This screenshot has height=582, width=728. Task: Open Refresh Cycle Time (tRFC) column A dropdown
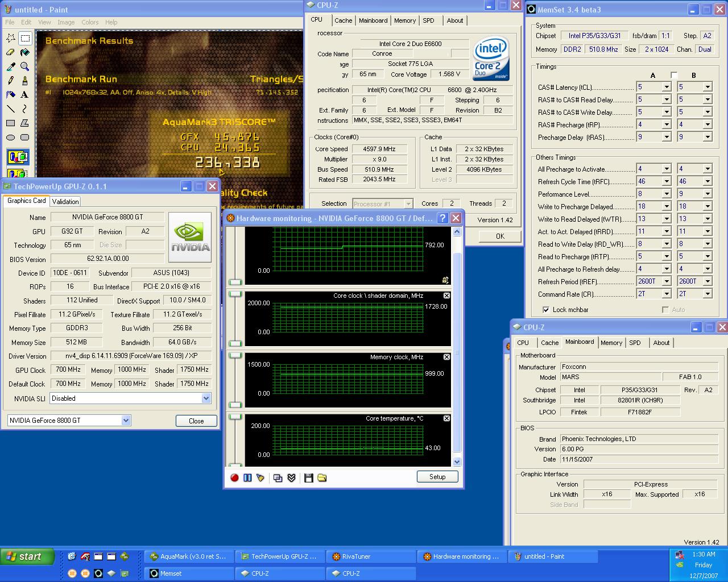click(667, 182)
